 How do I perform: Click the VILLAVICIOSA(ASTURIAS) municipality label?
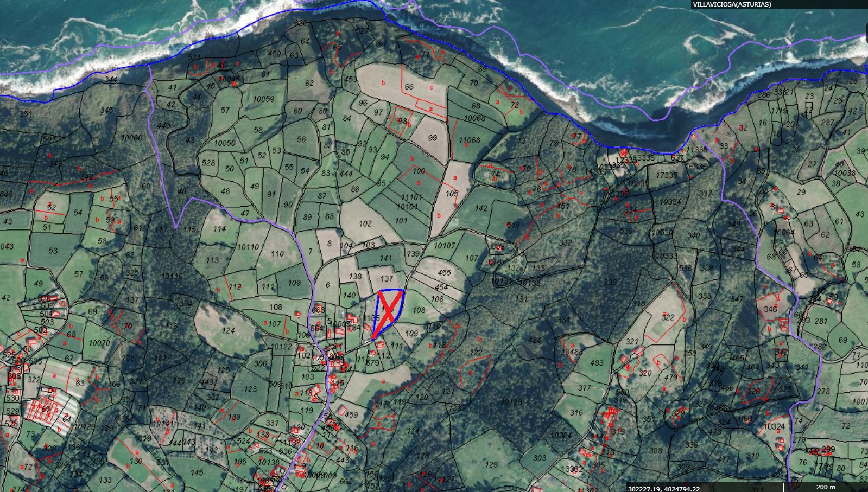click(731, 4)
